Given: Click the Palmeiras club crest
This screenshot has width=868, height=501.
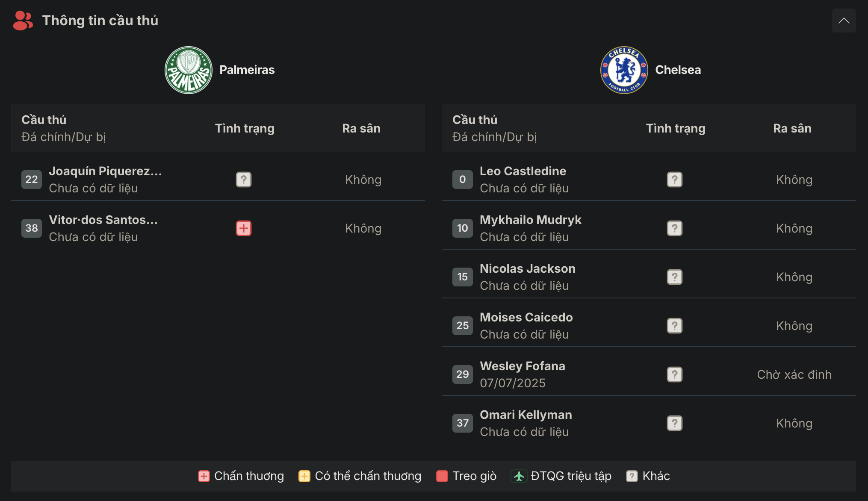Looking at the screenshot, I should pyautogui.click(x=189, y=70).
